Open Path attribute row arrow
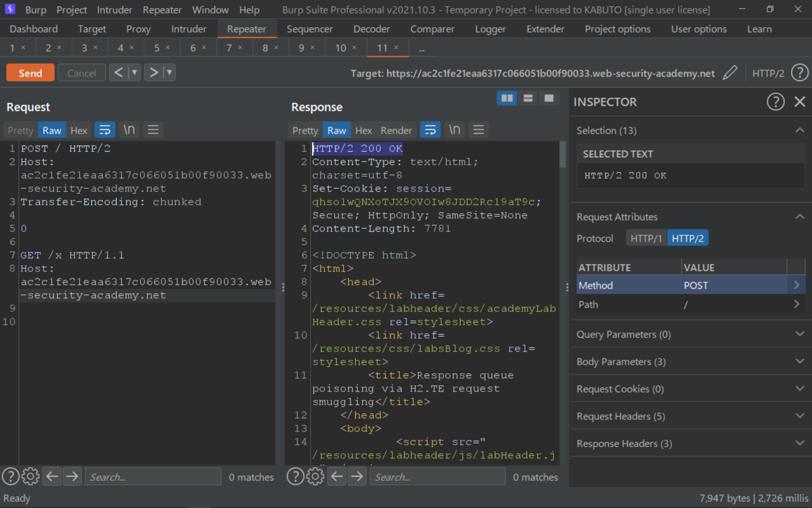 click(796, 304)
